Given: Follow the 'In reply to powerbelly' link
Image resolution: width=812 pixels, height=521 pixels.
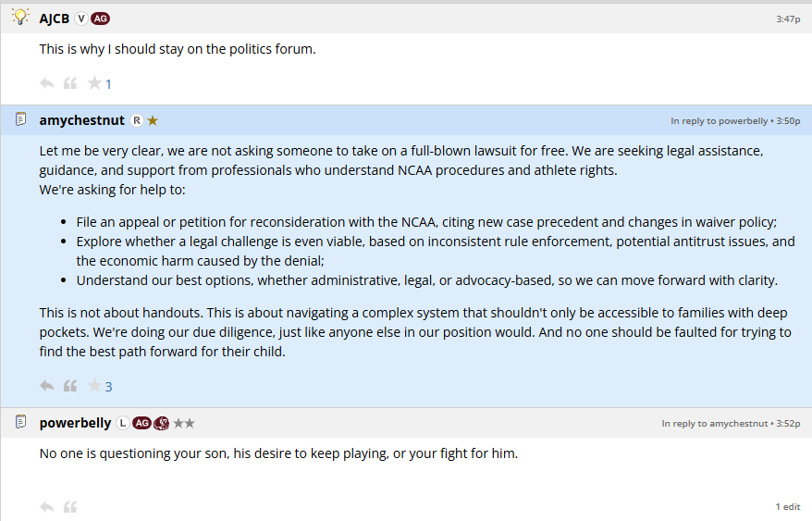Looking at the screenshot, I should [719, 121].
